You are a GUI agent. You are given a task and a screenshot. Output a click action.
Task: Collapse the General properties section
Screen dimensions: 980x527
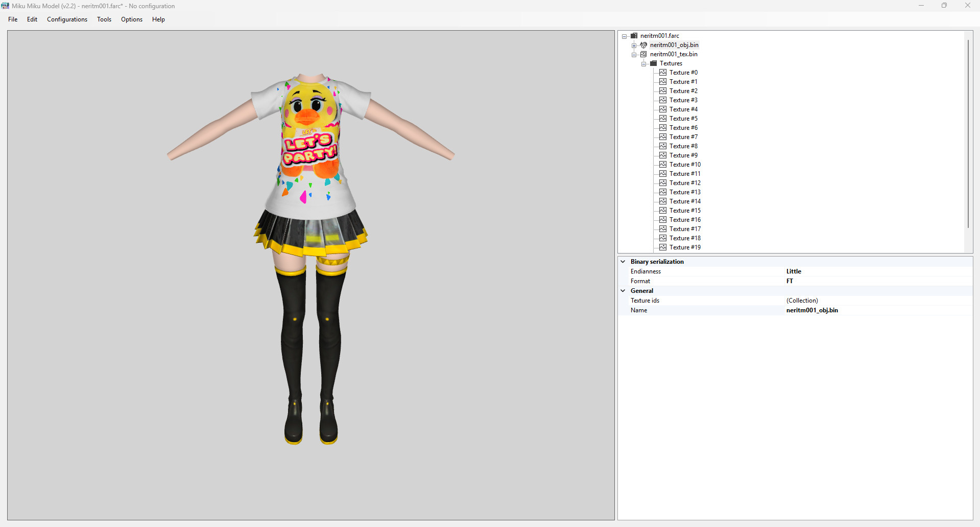(623, 290)
